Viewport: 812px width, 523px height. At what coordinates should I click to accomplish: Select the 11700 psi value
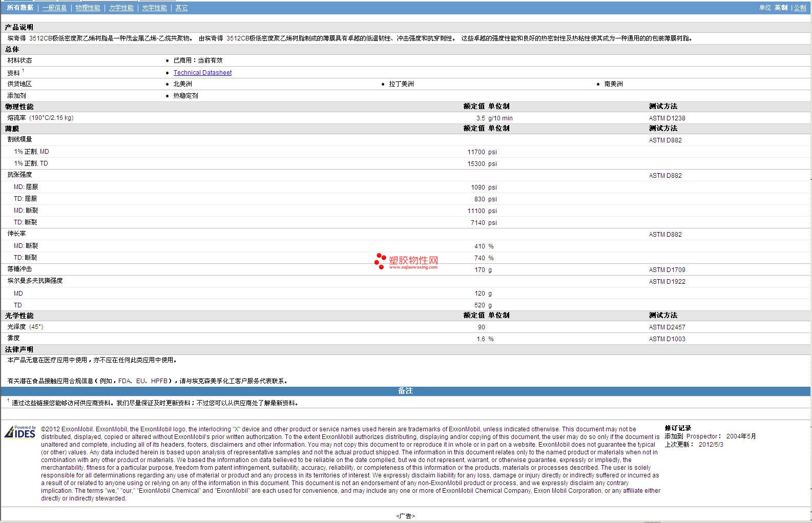coord(482,152)
